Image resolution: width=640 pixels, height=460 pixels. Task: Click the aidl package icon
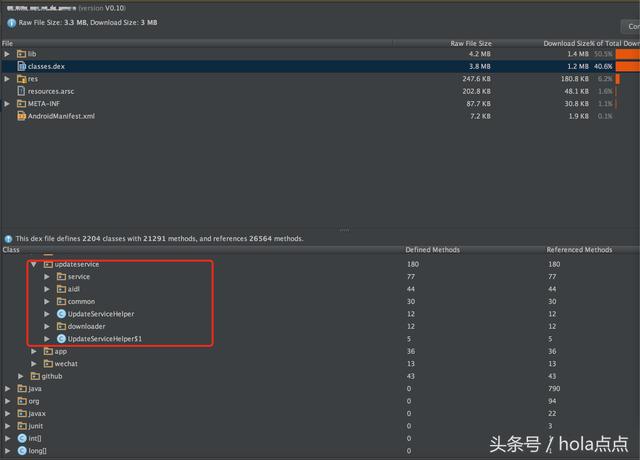pyautogui.click(x=61, y=289)
